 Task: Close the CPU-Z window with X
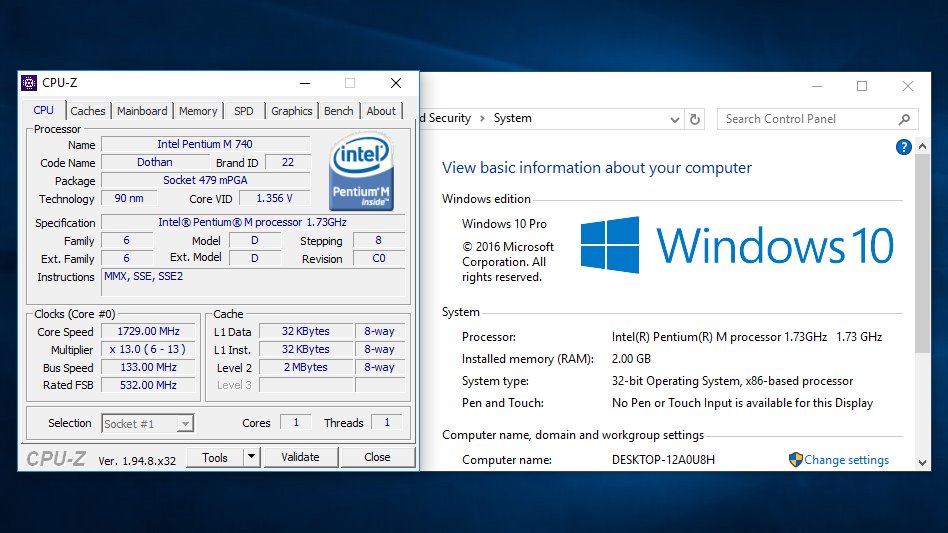(396, 83)
